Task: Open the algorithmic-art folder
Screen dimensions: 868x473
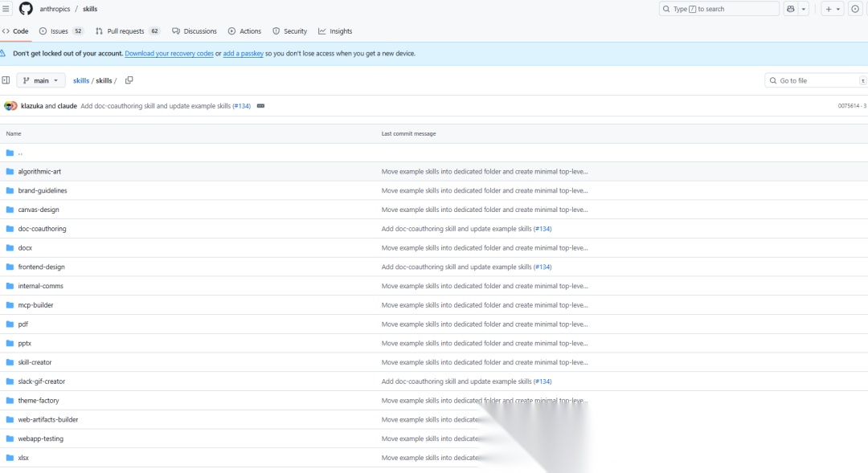Action: tap(39, 172)
